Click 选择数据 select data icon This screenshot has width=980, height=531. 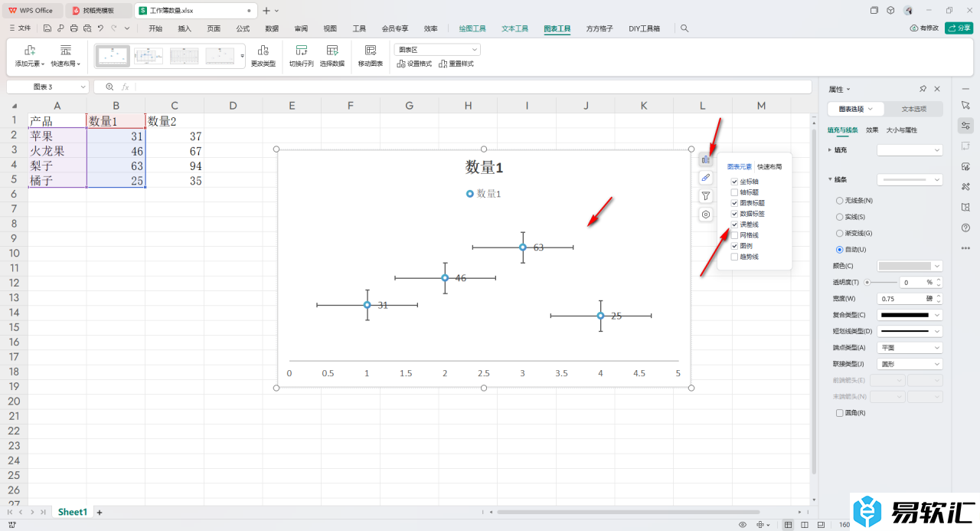[332, 50]
